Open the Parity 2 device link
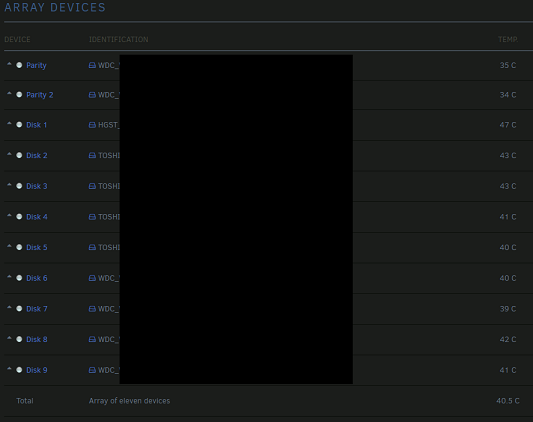Viewport: 533px width, 422px height. pos(40,95)
